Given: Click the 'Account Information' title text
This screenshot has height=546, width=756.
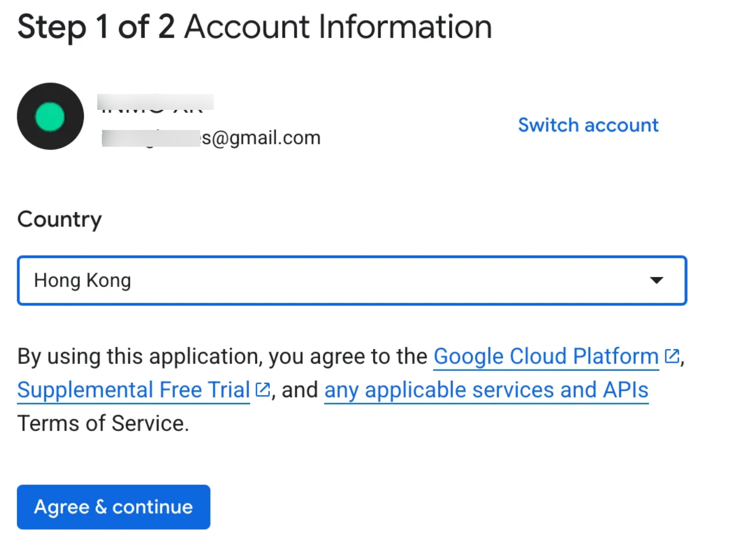Looking at the screenshot, I should point(338,27).
